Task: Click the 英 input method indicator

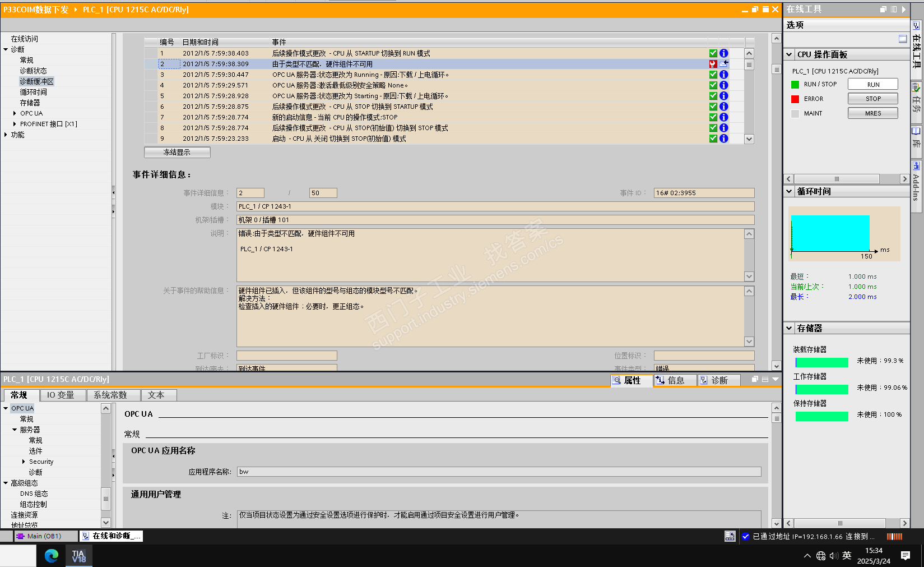Action: pyautogui.click(x=847, y=556)
